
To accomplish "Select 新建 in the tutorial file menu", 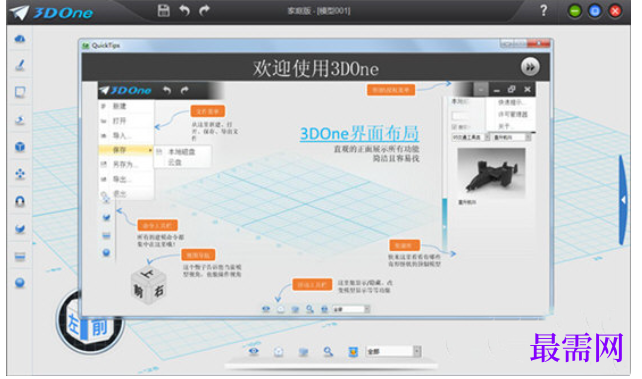I will [x=126, y=106].
